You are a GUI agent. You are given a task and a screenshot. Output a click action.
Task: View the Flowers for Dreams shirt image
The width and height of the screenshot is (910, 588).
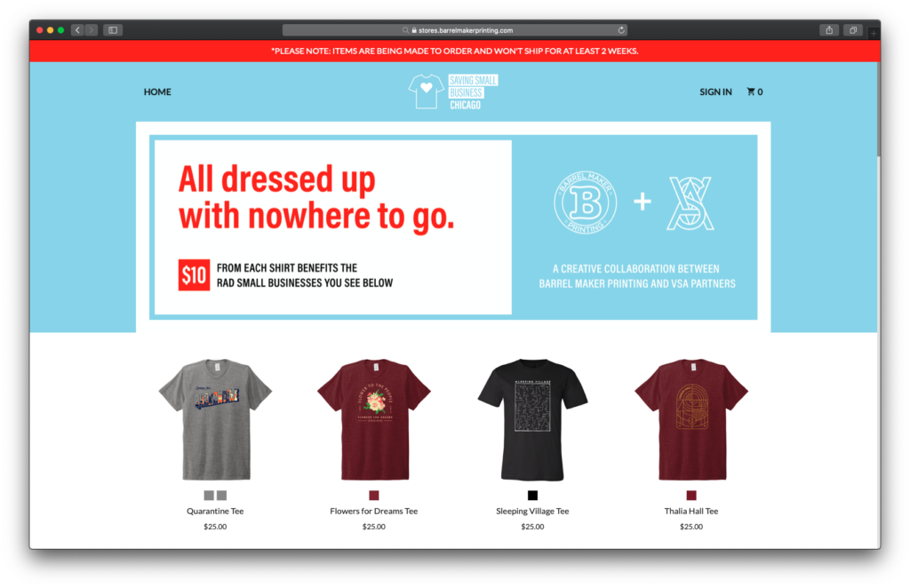click(374, 420)
